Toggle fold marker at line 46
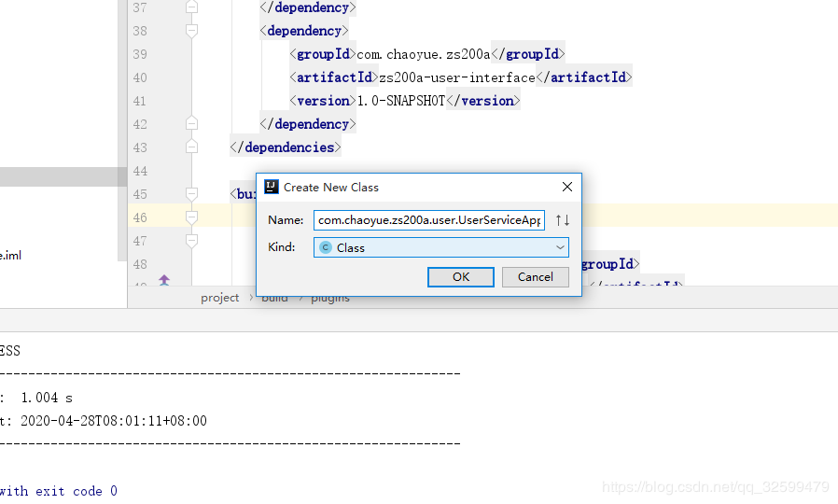Image resolution: width=838 pixels, height=504 pixels. pos(192,217)
